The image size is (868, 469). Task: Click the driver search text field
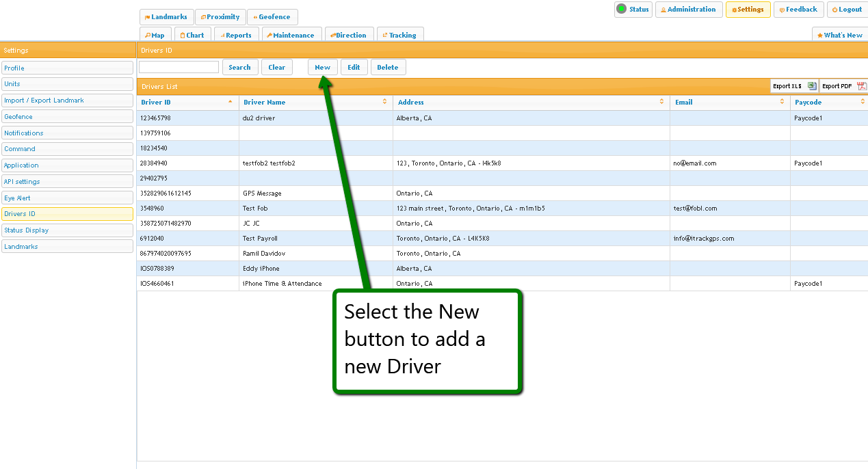tap(179, 67)
